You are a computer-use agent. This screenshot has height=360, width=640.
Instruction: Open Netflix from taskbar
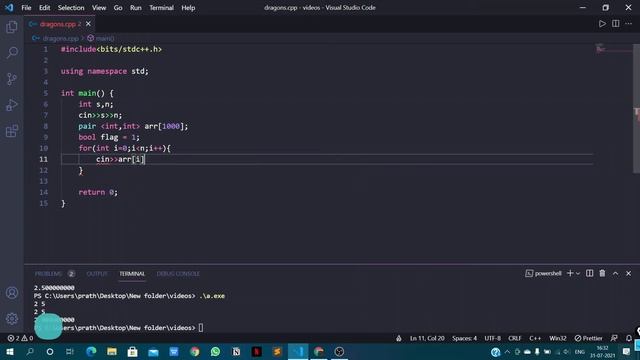click(257, 351)
